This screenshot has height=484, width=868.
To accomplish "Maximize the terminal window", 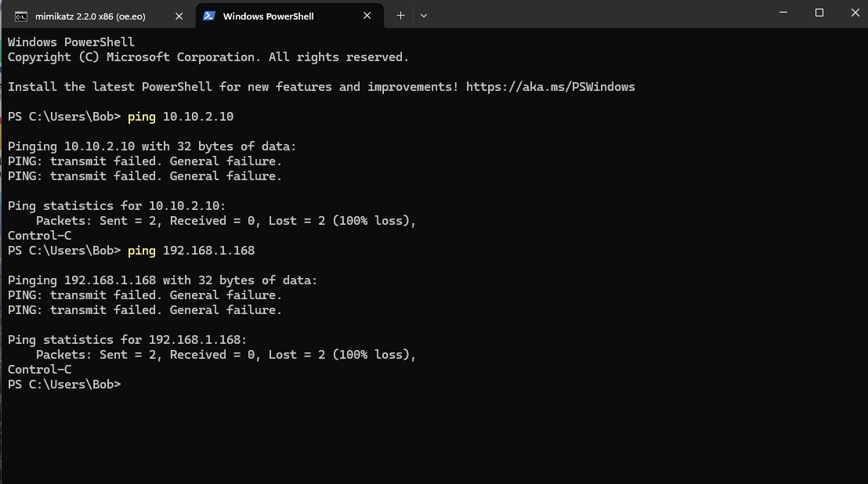I will click(x=819, y=13).
